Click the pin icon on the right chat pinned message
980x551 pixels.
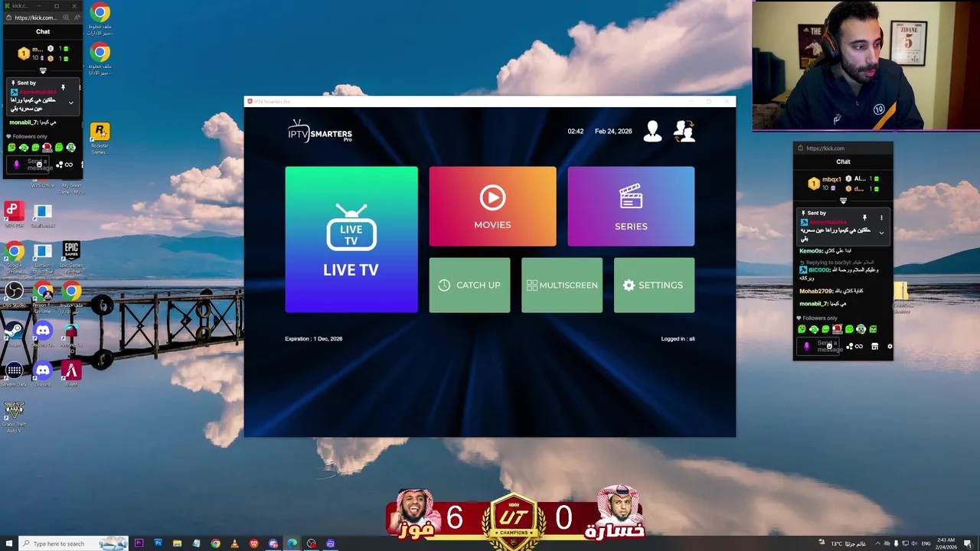click(x=864, y=218)
